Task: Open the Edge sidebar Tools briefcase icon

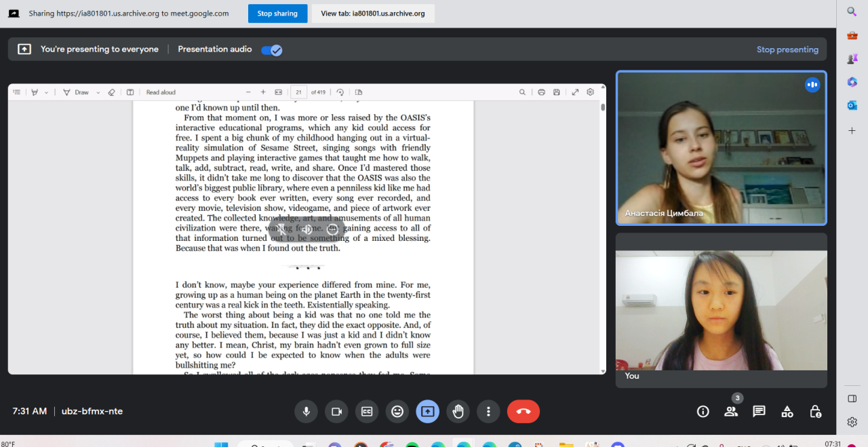Action: pyautogui.click(x=852, y=35)
